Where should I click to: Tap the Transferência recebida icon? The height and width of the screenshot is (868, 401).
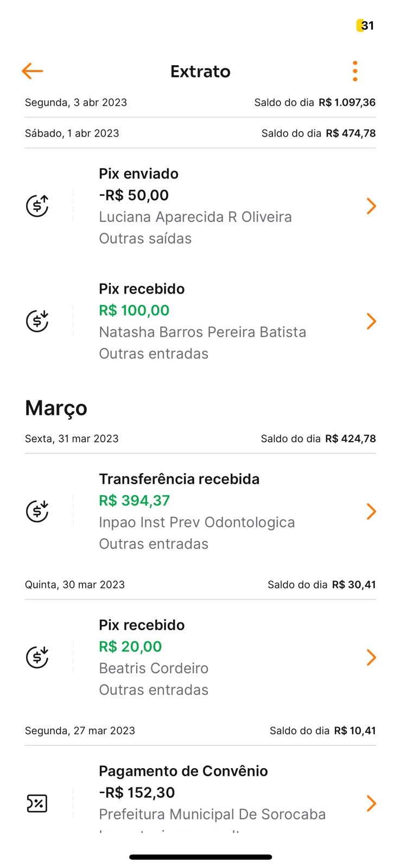pos(37,512)
